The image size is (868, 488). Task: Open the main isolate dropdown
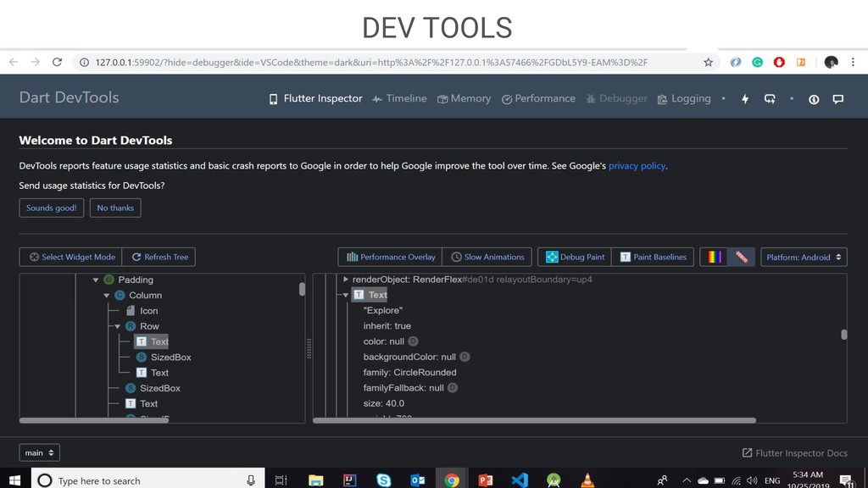coord(40,452)
